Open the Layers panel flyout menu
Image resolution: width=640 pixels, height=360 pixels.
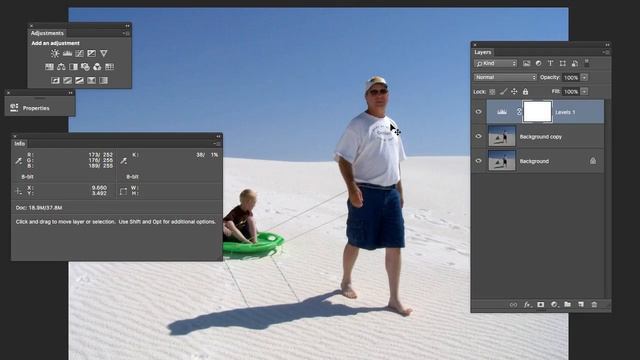pyautogui.click(x=606, y=52)
